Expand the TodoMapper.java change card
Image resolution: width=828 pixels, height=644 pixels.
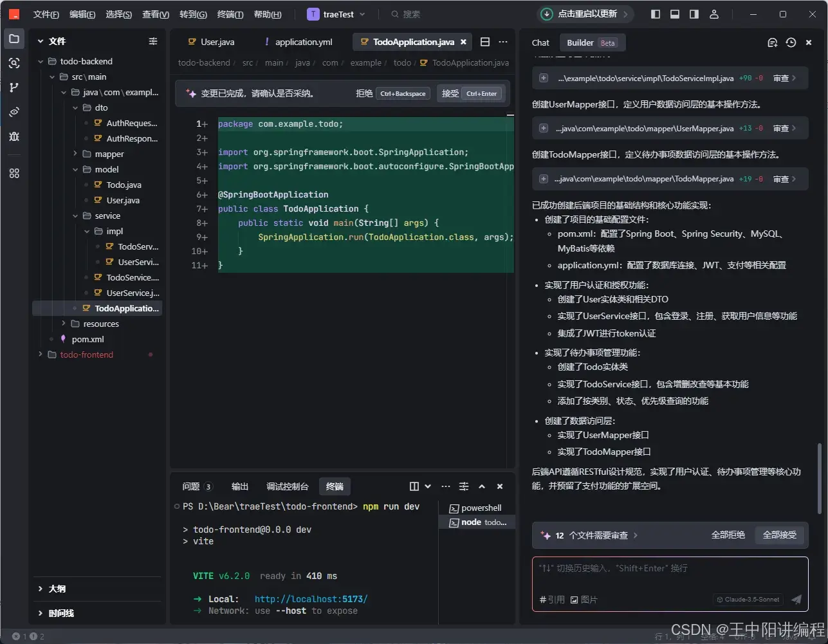[544, 179]
